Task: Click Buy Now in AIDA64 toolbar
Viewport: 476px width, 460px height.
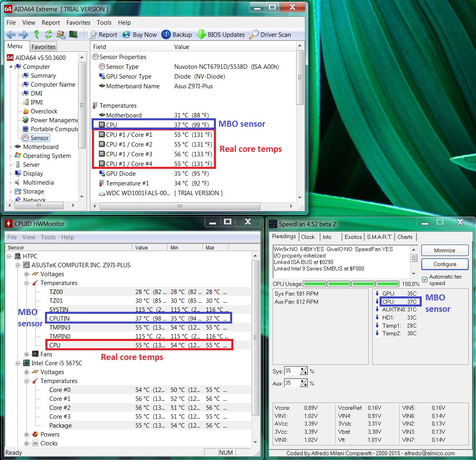Action: [x=139, y=34]
